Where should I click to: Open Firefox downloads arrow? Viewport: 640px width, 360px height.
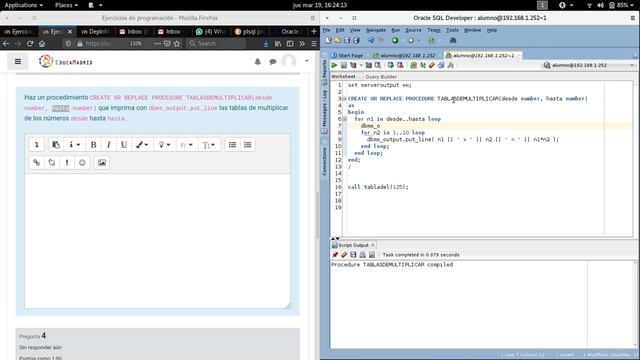pos(266,43)
